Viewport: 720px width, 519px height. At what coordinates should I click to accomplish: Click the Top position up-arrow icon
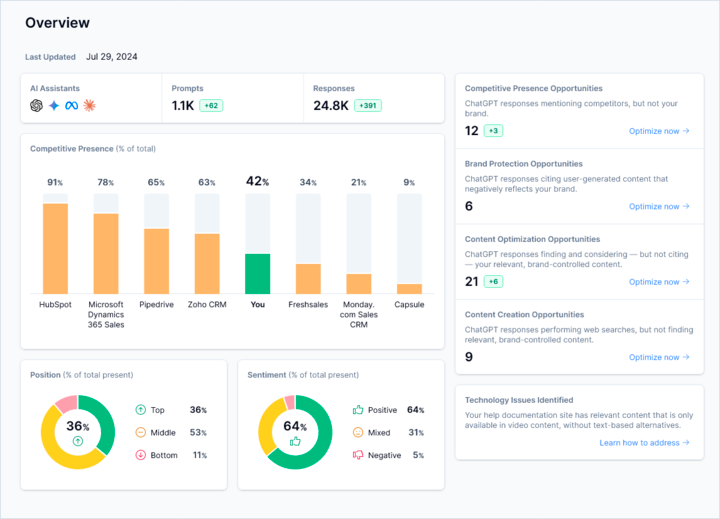[x=141, y=410]
